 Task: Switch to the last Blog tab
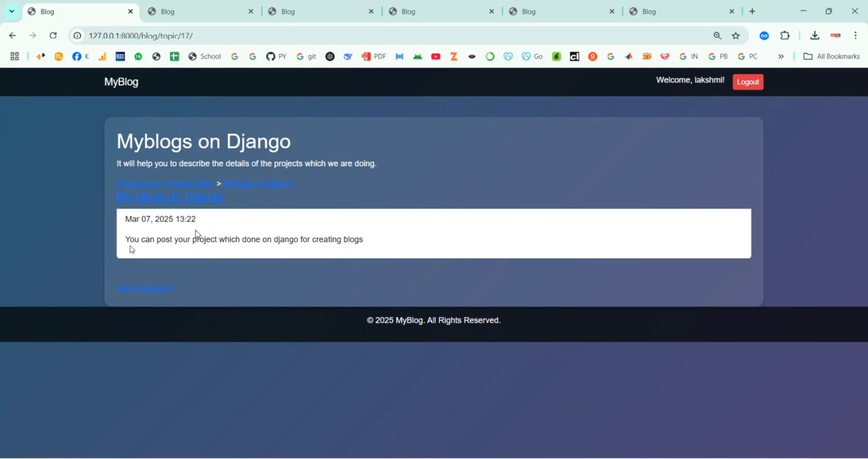tap(682, 12)
